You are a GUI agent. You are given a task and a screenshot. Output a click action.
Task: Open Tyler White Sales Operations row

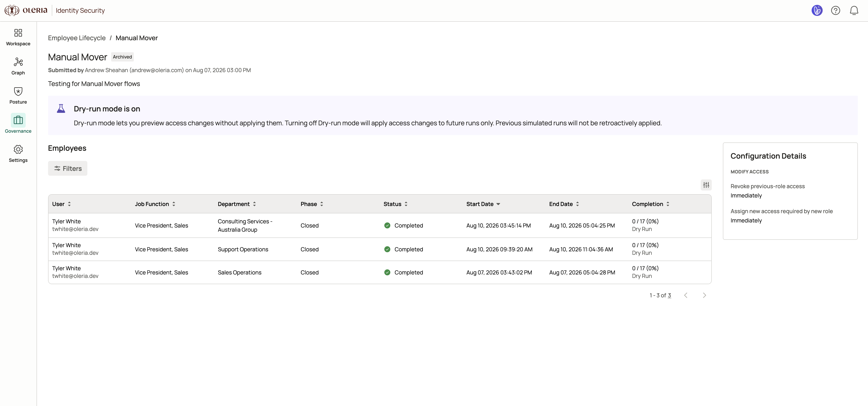point(380,272)
